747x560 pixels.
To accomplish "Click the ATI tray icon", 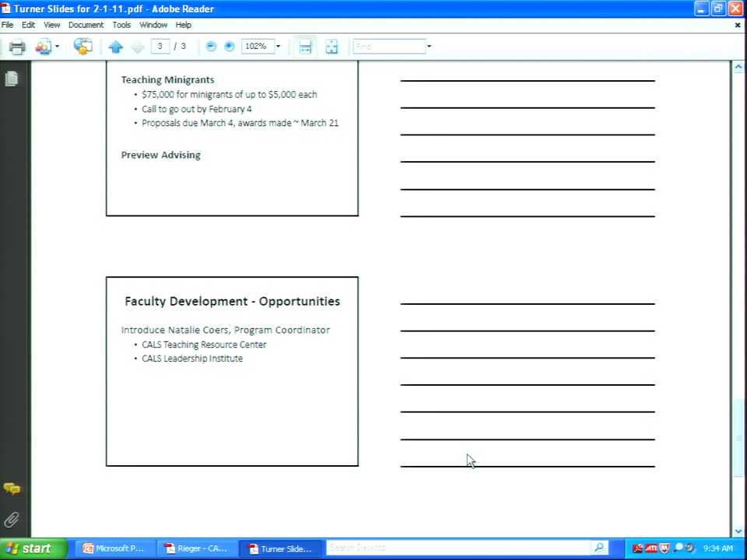I will (x=651, y=548).
